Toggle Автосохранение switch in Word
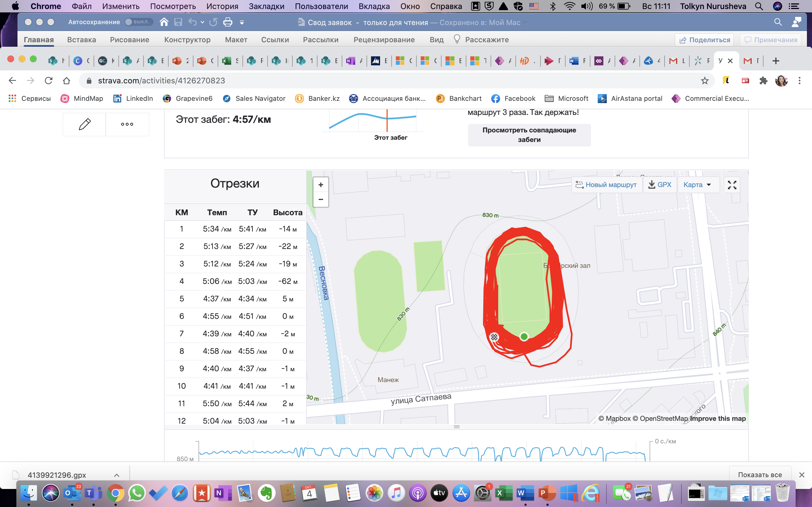 [x=139, y=22]
